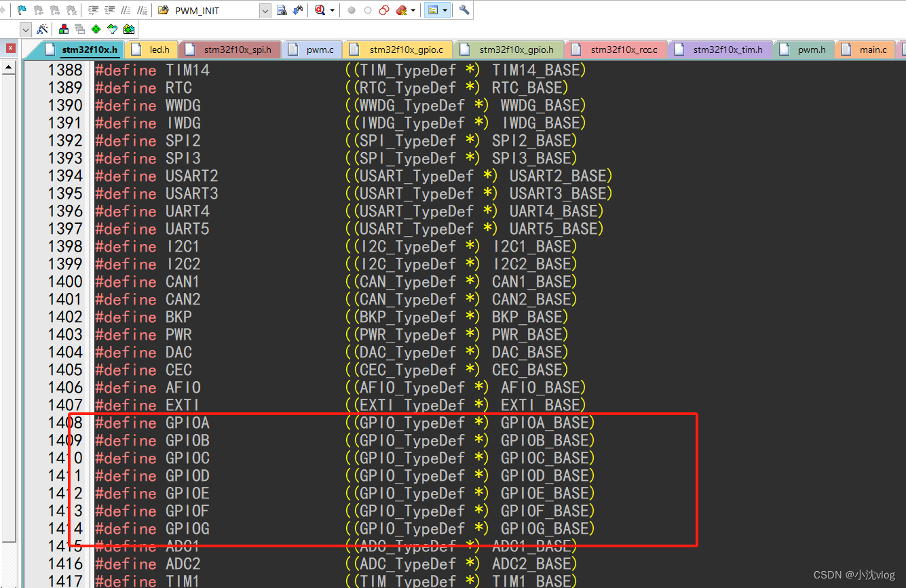Click GPIOE macro name on line 1412

coord(187,493)
